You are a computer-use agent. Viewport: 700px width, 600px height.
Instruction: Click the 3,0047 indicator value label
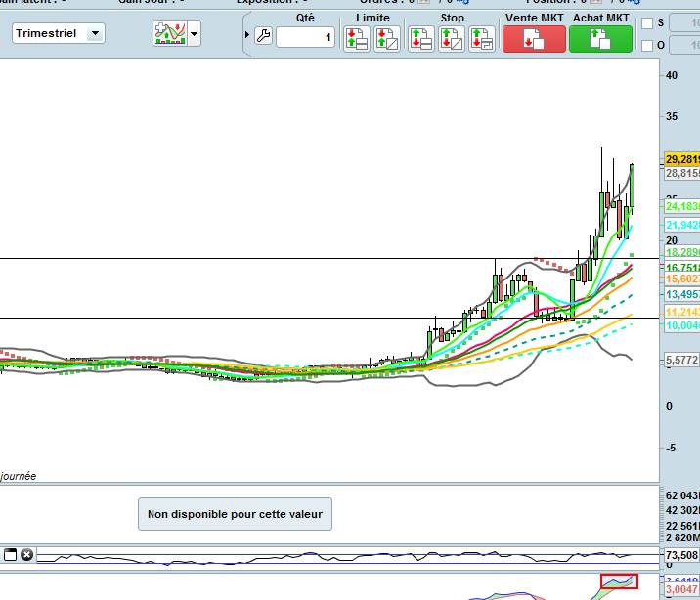click(x=681, y=590)
